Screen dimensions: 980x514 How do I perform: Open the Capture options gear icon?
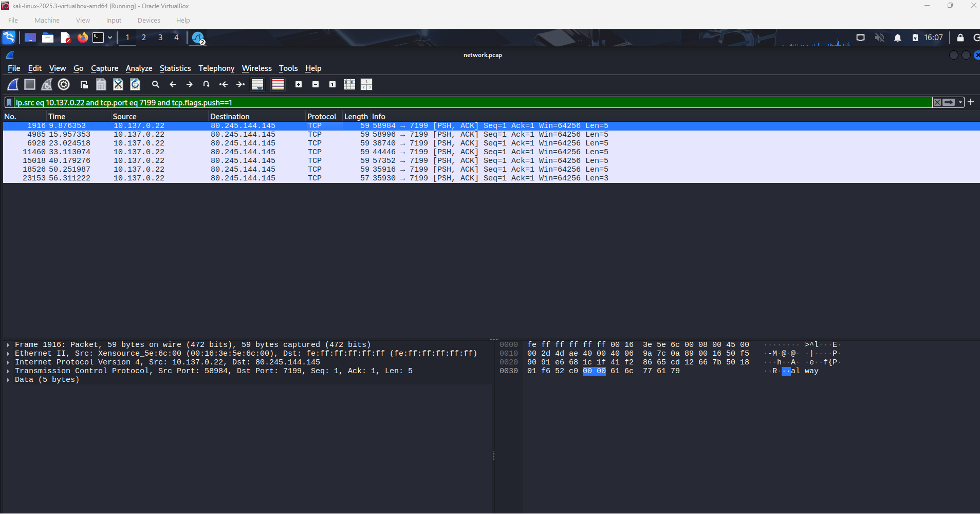[x=64, y=84]
